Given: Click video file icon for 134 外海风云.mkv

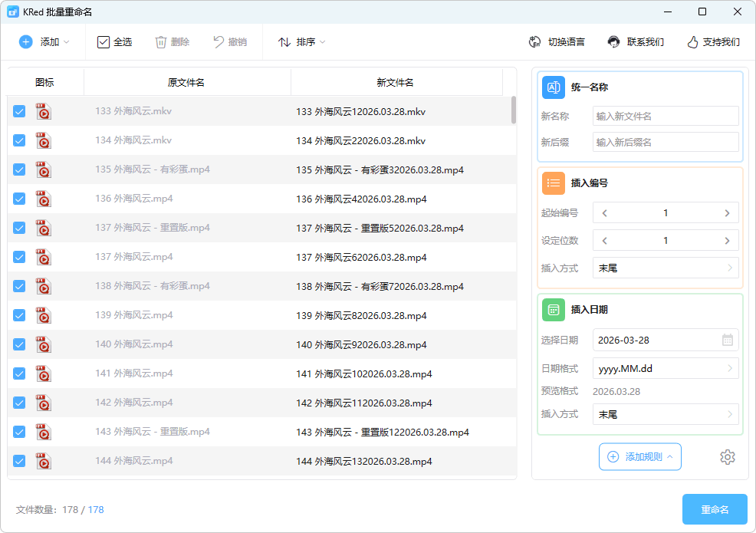Looking at the screenshot, I should click(x=44, y=141).
